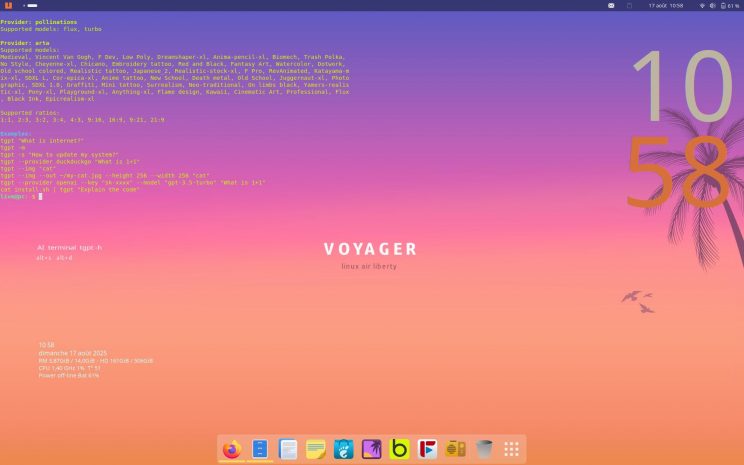Viewport: 744px width, 465px height.
Task: Click the battery 61% indicator
Action: pyautogui.click(x=730, y=6)
